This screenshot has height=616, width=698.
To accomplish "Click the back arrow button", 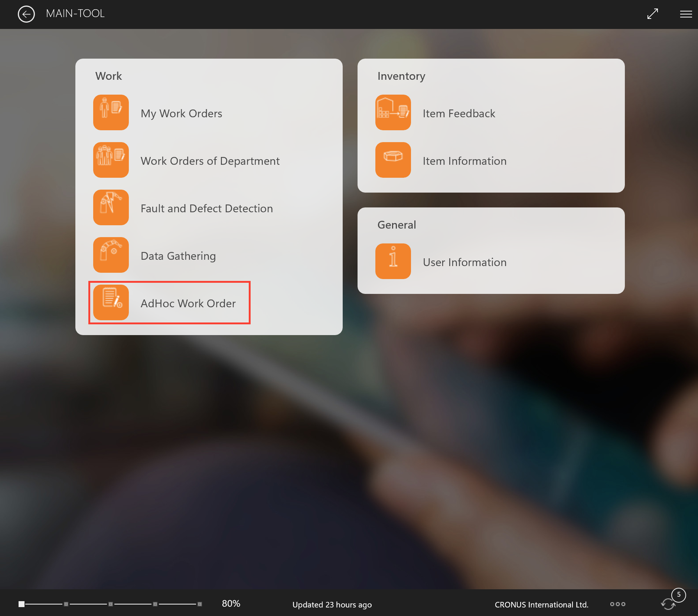I will click(x=26, y=14).
